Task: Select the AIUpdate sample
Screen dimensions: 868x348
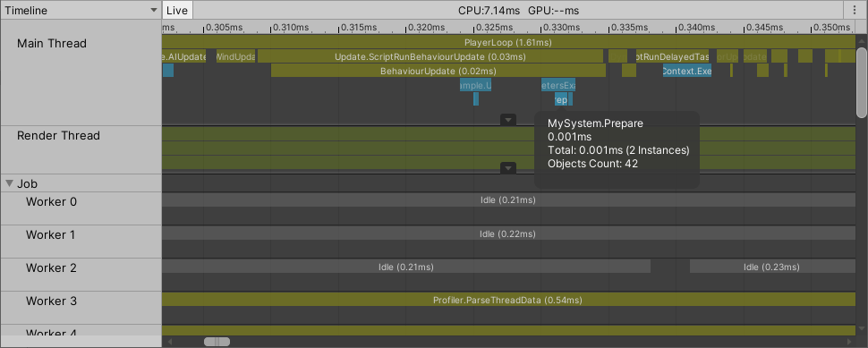Action: [x=183, y=56]
